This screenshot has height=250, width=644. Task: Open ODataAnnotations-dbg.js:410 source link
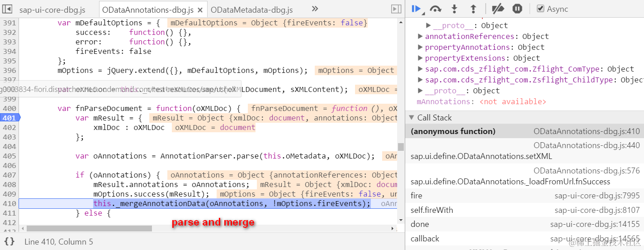coord(587,131)
